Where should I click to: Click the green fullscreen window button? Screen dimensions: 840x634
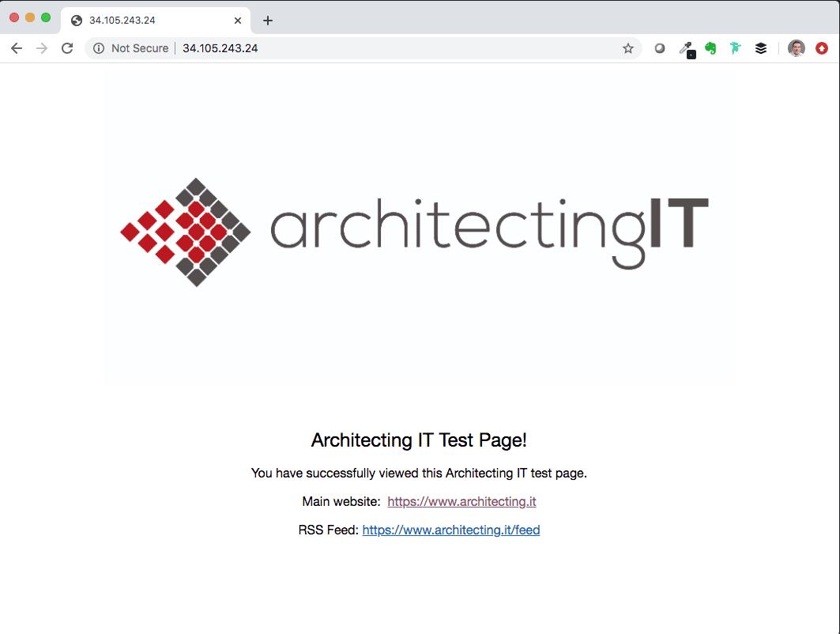[46, 17]
